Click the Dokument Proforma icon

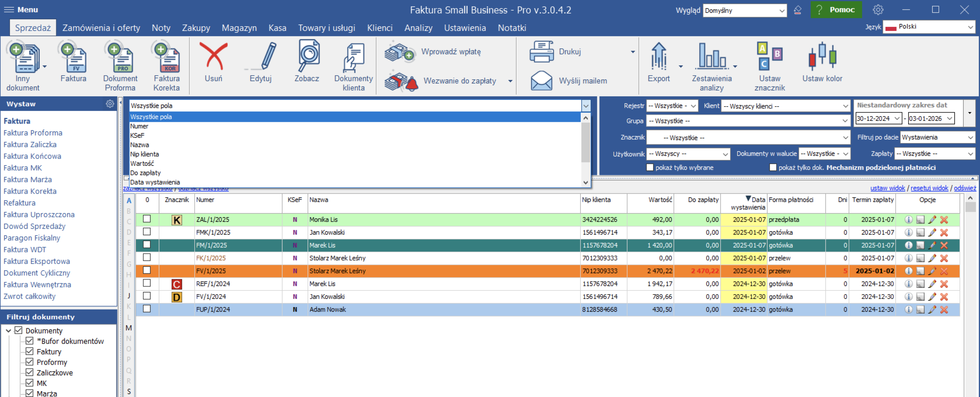(x=120, y=58)
